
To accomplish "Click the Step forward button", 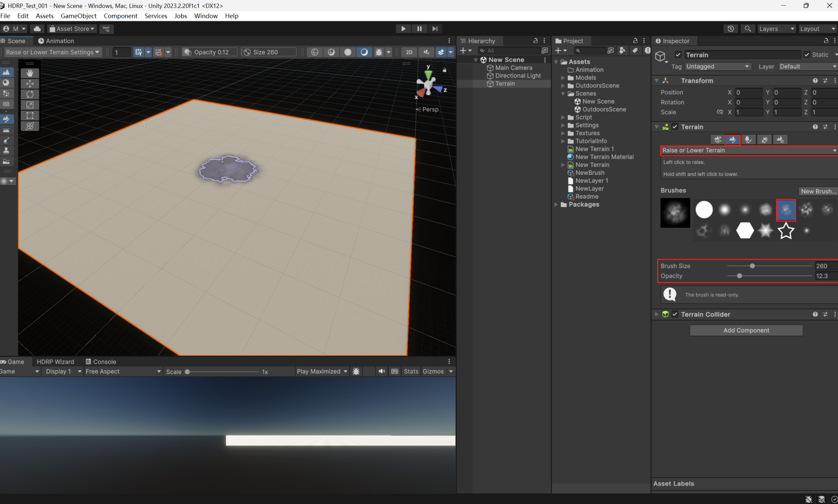I will (x=435, y=29).
